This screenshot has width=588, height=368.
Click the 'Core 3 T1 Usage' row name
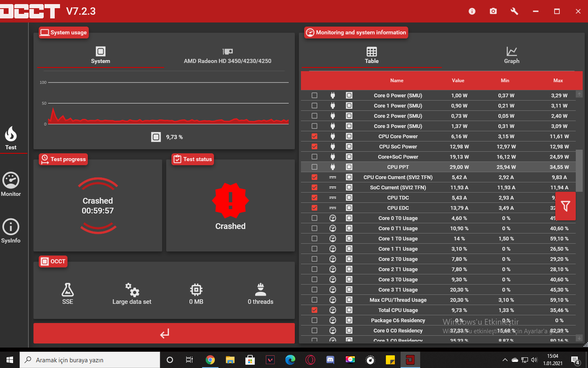pos(398,289)
